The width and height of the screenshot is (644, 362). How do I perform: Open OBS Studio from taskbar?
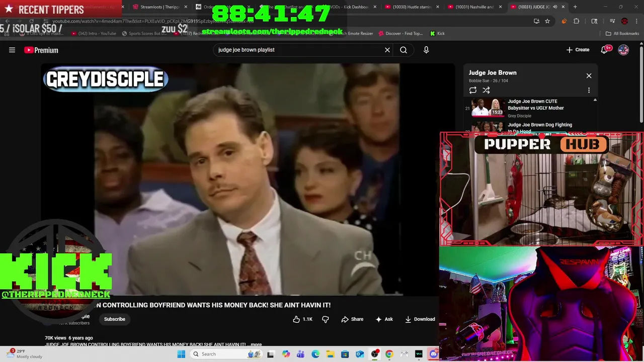point(374,354)
